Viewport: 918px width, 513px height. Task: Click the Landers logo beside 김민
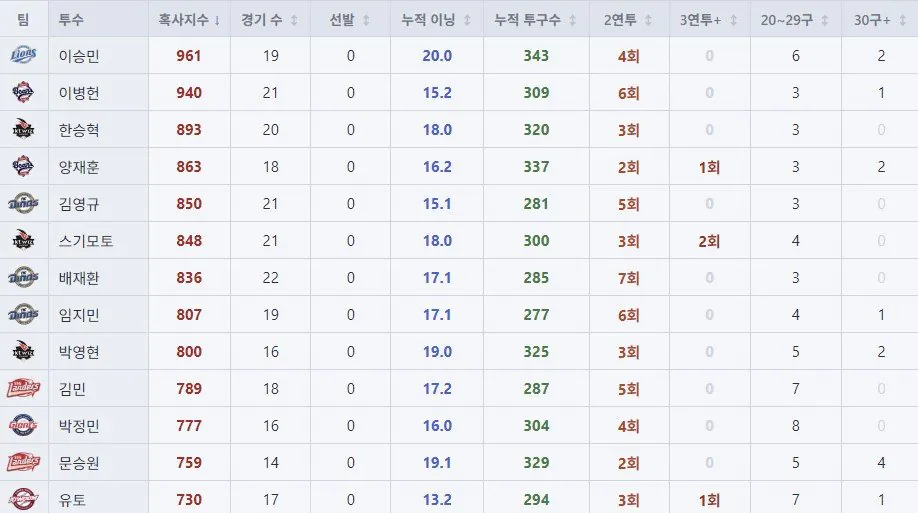click(x=23, y=388)
